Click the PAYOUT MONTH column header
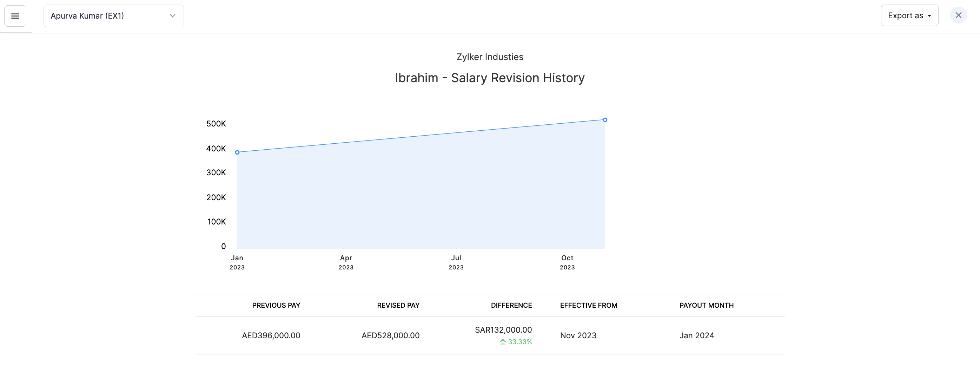This screenshot has width=980, height=385. 706,305
